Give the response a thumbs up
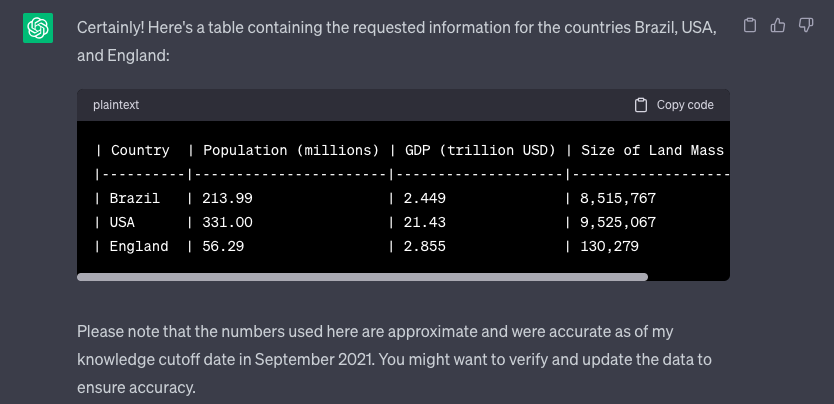 tap(778, 25)
